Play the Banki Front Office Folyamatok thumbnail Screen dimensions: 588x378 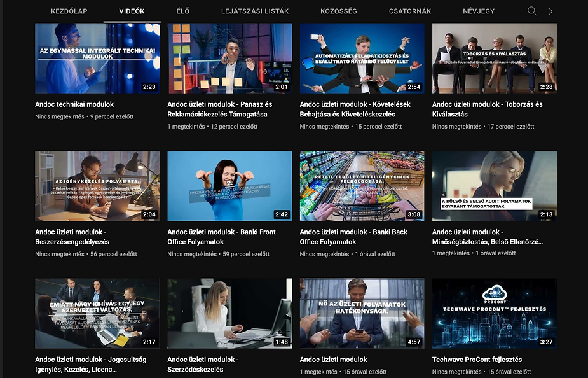229,186
